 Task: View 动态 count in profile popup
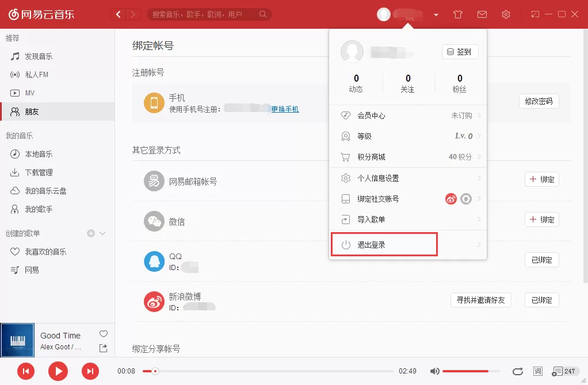356,83
